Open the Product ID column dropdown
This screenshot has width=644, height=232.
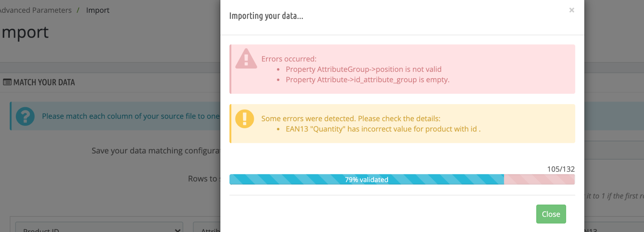point(99,229)
